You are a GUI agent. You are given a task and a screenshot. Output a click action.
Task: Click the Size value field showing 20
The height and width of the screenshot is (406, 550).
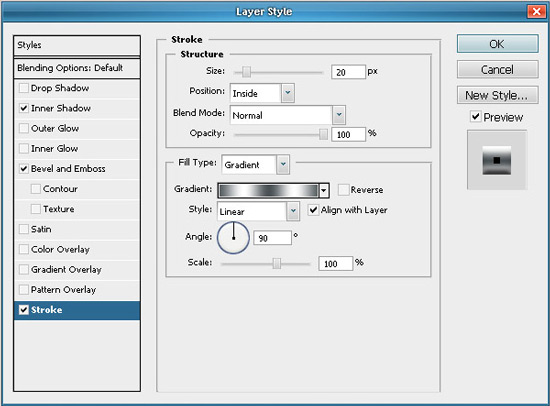pos(348,72)
